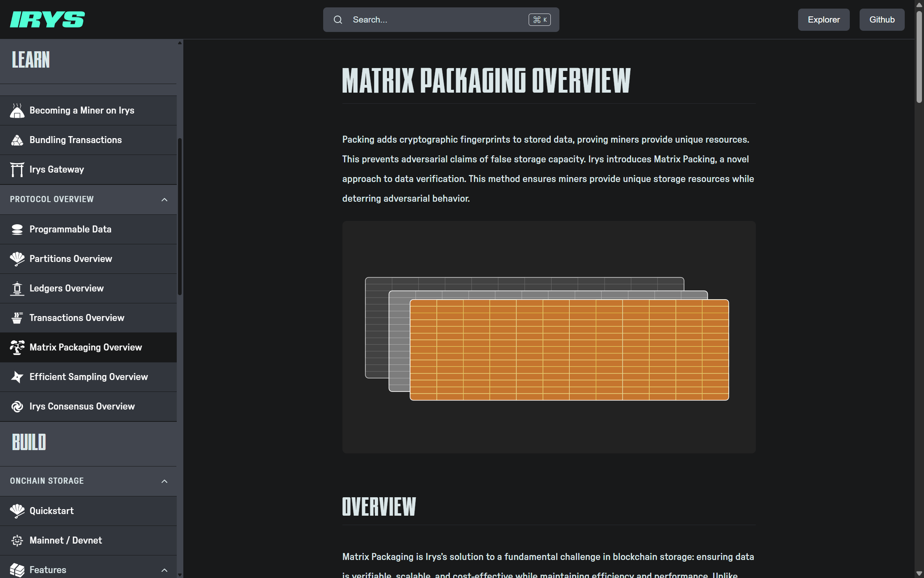Open Partitions Overview page
This screenshot has height=578, width=924.
[88, 259]
